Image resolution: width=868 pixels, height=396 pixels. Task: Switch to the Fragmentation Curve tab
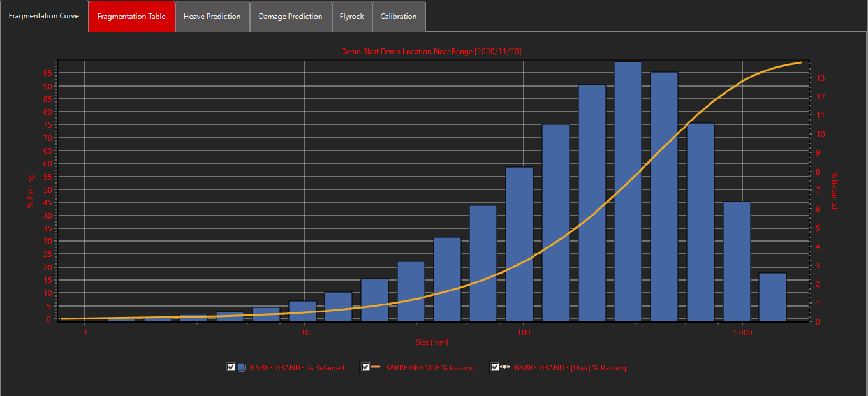pyautogui.click(x=44, y=16)
